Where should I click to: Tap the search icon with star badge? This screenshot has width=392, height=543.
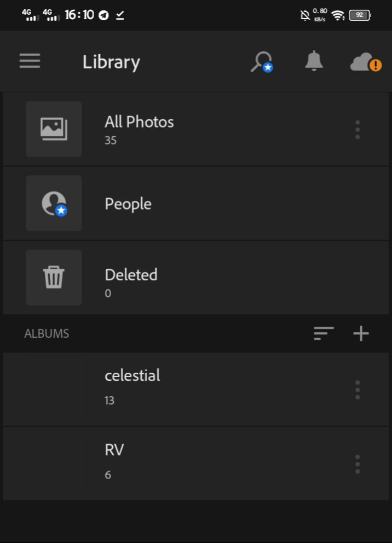click(x=262, y=62)
